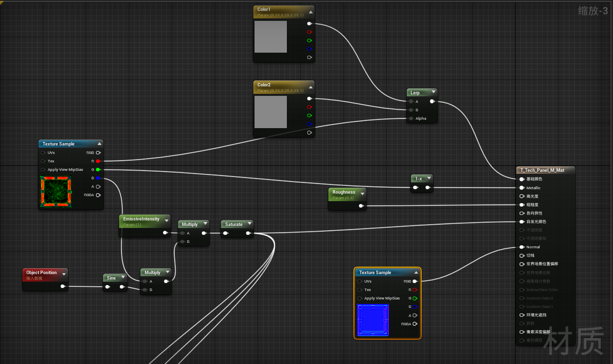Click the alpha output pin of Color2

click(x=309, y=133)
